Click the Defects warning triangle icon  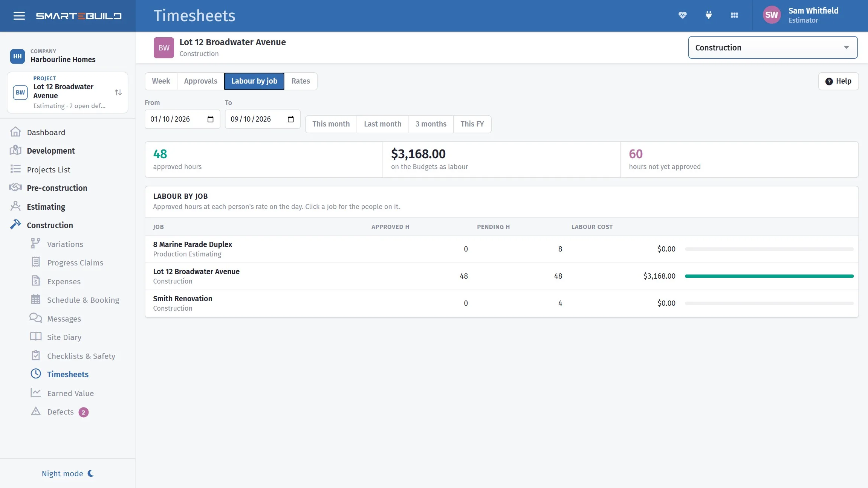(36, 411)
